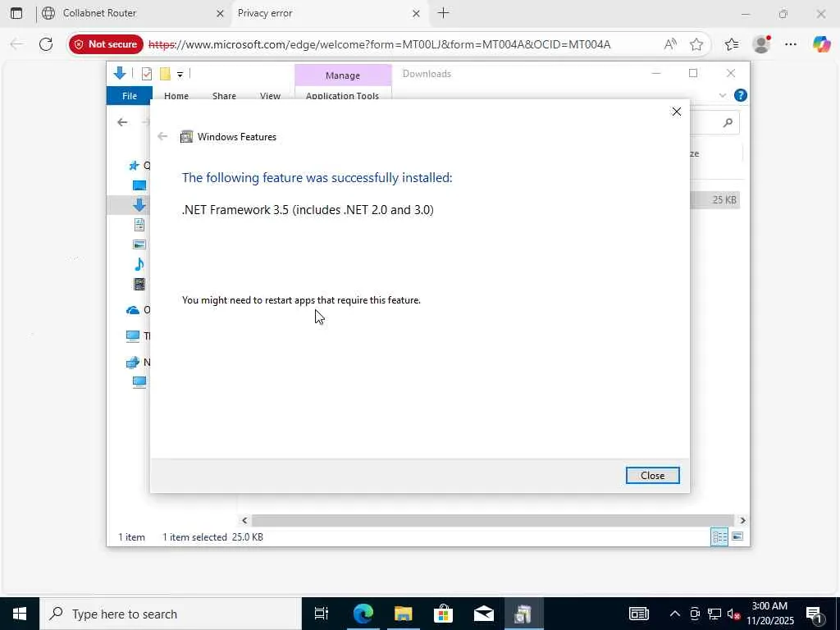Open the Application Tools tab
Image resolution: width=840 pixels, height=630 pixels.
[x=342, y=95]
